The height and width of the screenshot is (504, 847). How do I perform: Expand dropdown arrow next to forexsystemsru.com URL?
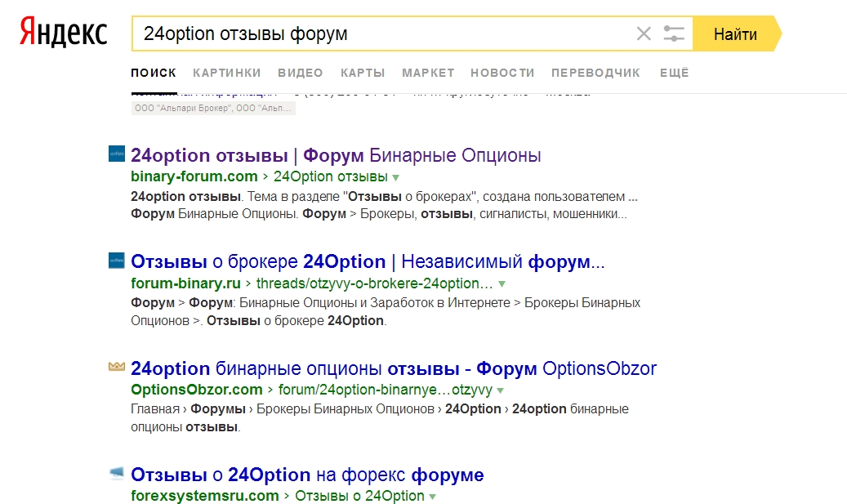[x=432, y=497]
